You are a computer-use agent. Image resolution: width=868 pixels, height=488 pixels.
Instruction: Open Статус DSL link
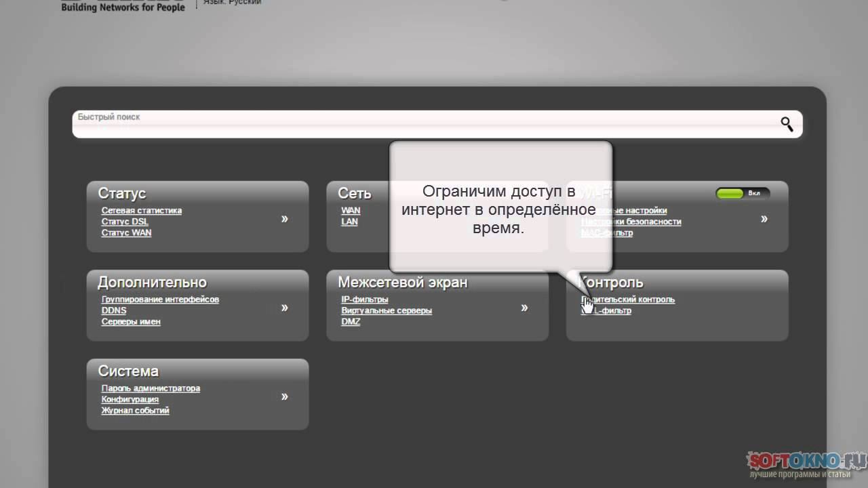(125, 222)
